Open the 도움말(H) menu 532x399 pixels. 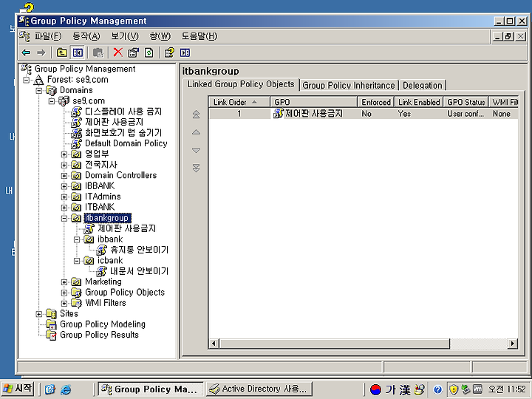pyautogui.click(x=199, y=36)
